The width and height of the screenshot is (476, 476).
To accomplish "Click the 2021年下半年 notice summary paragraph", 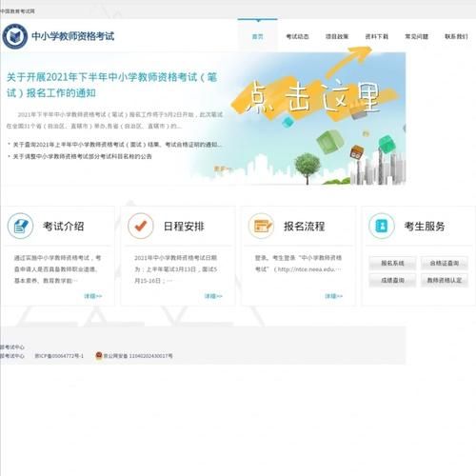I will [114, 120].
